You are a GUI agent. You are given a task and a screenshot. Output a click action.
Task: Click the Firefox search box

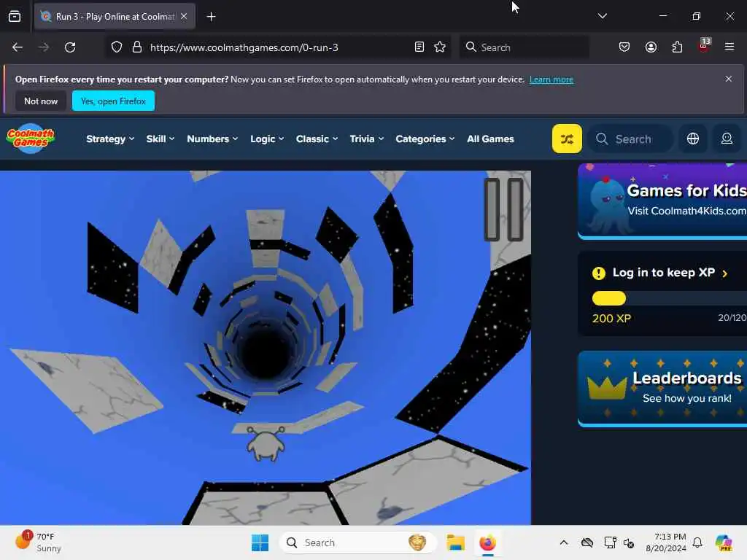point(524,47)
